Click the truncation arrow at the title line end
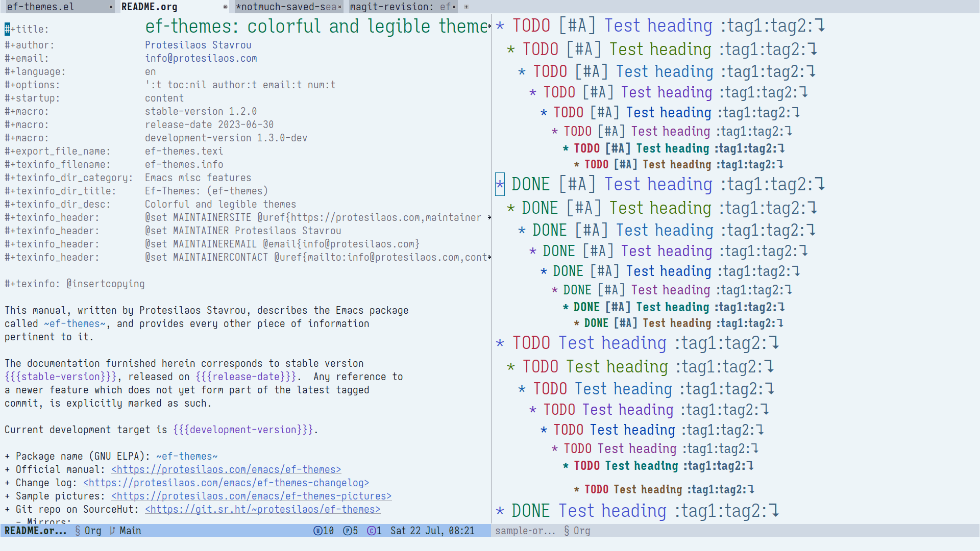Viewport: 980px width, 551px height. 489,26
